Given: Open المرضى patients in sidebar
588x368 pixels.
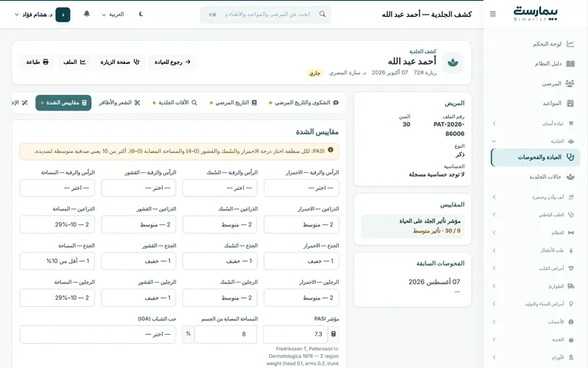Looking at the screenshot, I should coord(536,83).
